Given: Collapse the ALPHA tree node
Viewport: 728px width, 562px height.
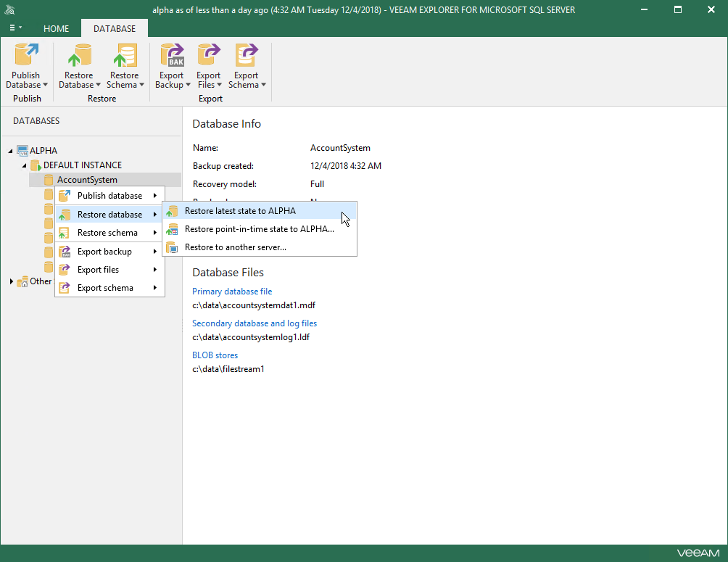Looking at the screenshot, I should [10, 151].
